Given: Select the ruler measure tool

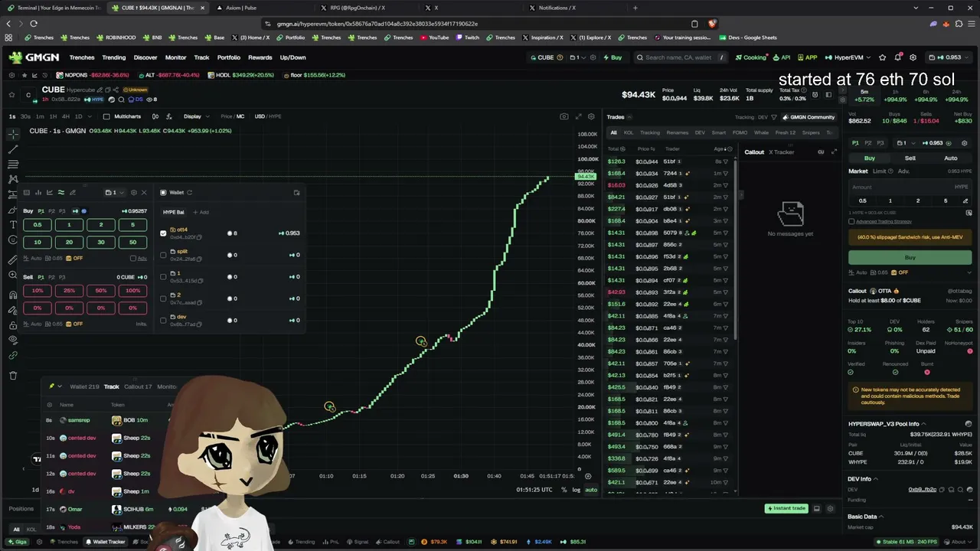Looking at the screenshot, I should point(13,259).
